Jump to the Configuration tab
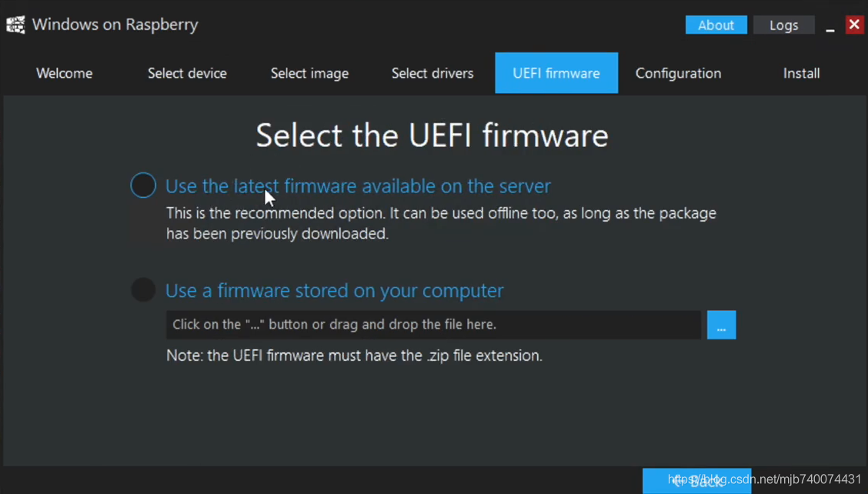This screenshot has width=868, height=494. point(678,73)
